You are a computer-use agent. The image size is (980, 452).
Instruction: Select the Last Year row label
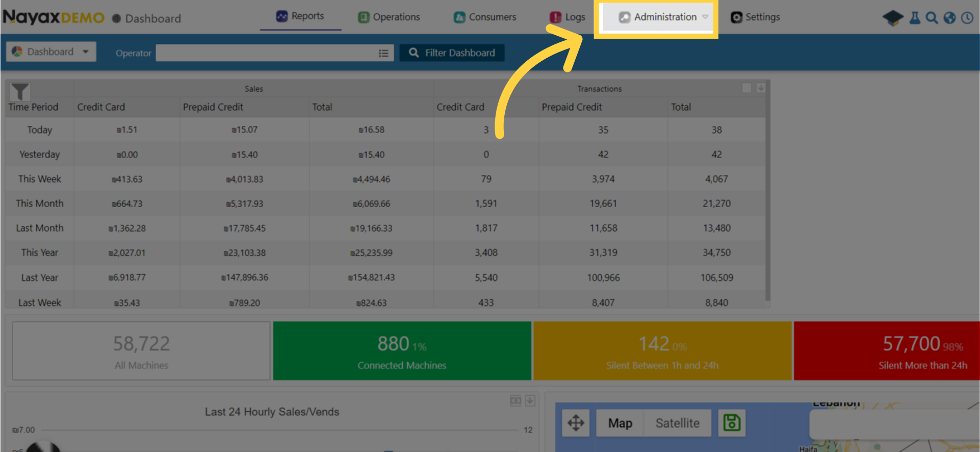(40, 278)
